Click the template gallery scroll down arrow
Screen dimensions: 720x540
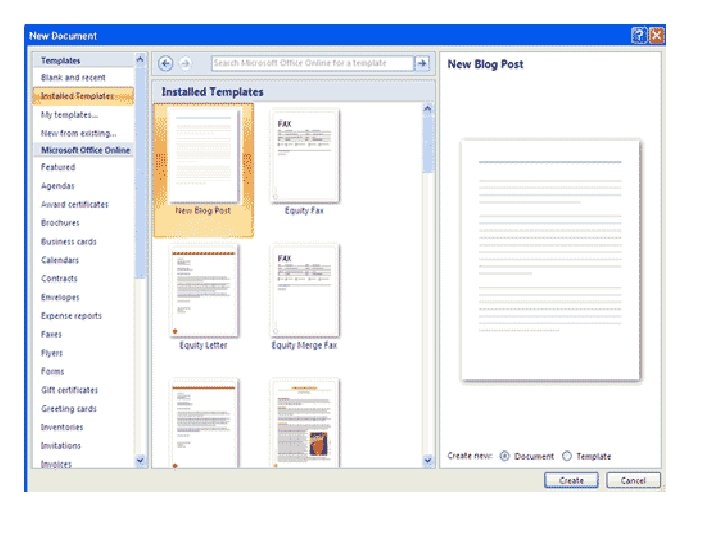click(428, 460)
